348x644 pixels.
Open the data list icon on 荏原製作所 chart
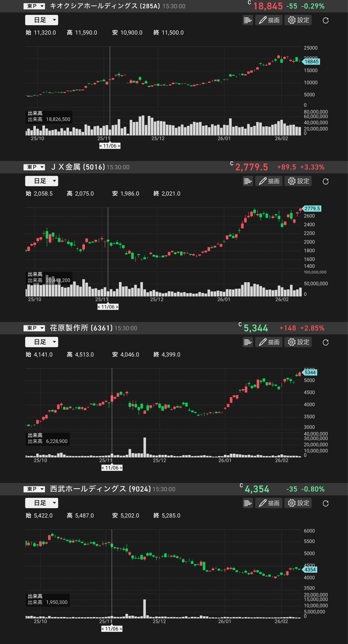(x=248, y=342)
